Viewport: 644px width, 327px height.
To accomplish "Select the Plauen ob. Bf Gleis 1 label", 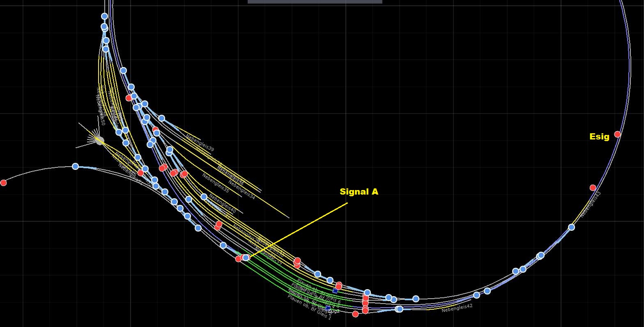I will tap(309, 307).
